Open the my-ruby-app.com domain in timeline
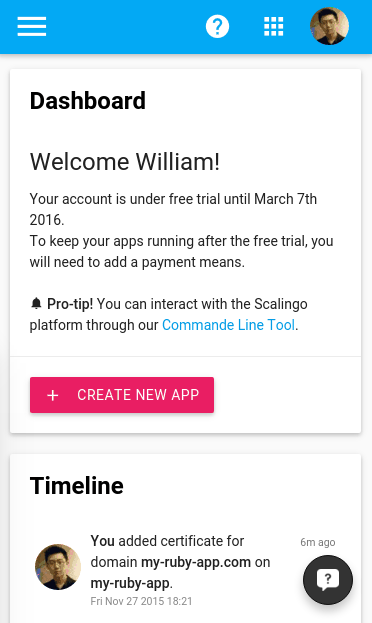 click(x=196, y=562)
